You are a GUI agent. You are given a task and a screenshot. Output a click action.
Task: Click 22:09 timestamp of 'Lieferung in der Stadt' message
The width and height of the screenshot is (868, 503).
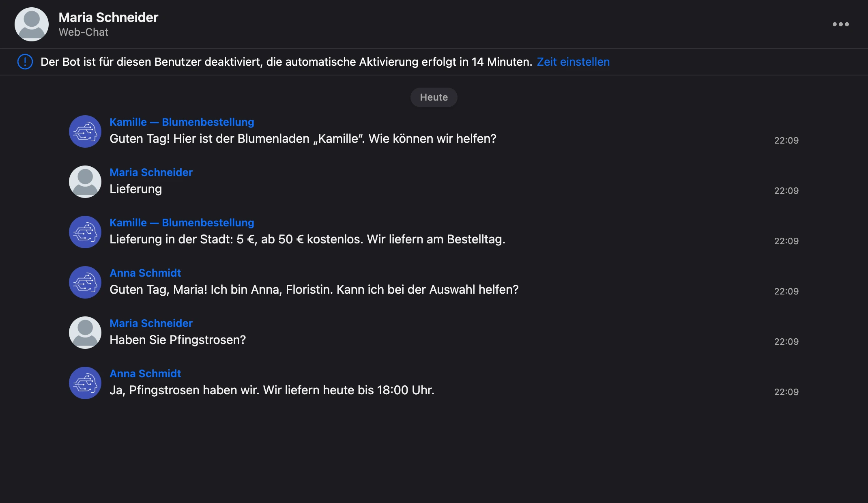pyautogui.click(x=786, y=241)
